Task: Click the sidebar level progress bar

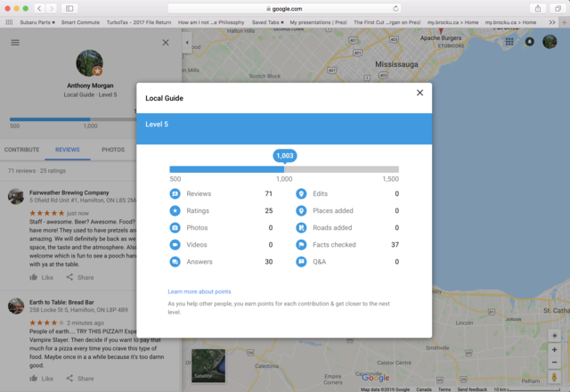Action: 73,119
